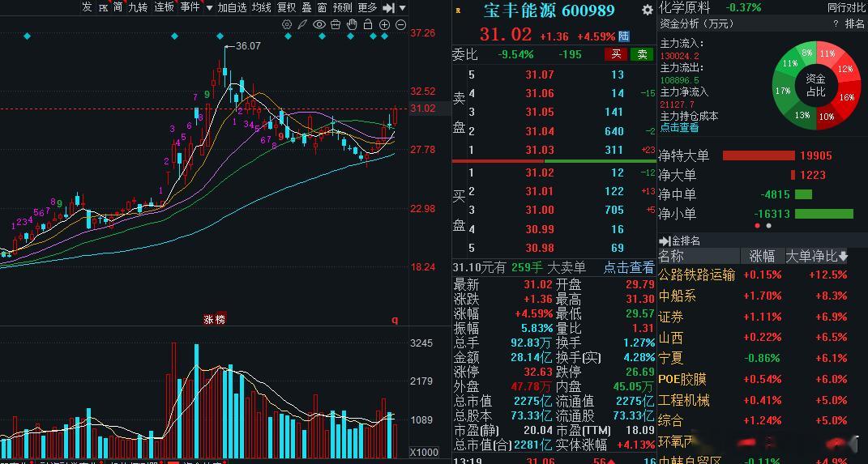
Task: Zoom in chart with plus circle icon
Action: click(x=385, y=24)
